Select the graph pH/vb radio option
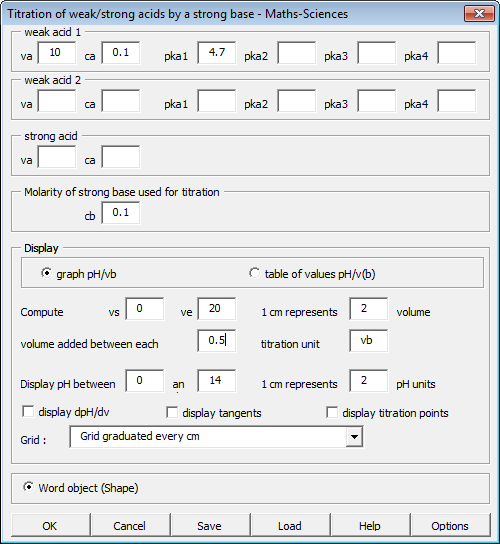This screenshot has height=544, width=500. coord(46,273)
